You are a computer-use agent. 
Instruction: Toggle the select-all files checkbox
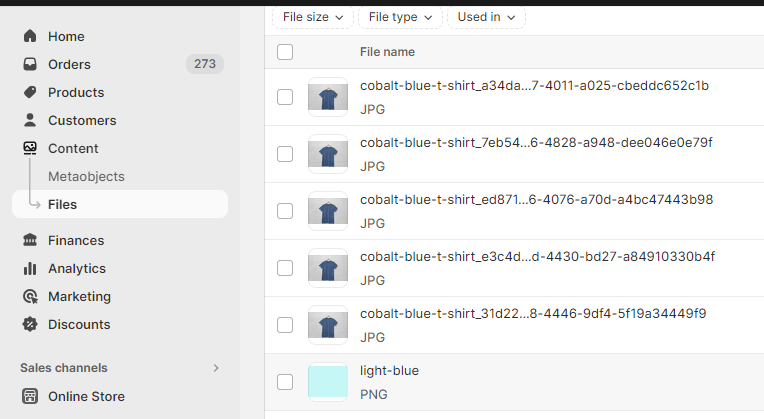pos(285,52)
